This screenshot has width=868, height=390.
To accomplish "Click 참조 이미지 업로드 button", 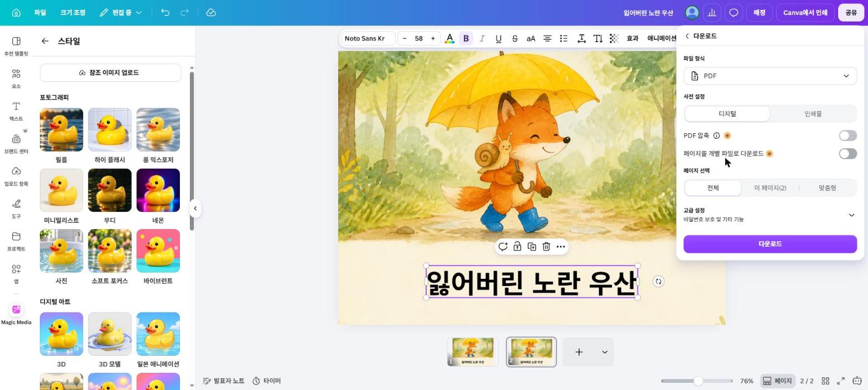I will click(x=110, y=72).
